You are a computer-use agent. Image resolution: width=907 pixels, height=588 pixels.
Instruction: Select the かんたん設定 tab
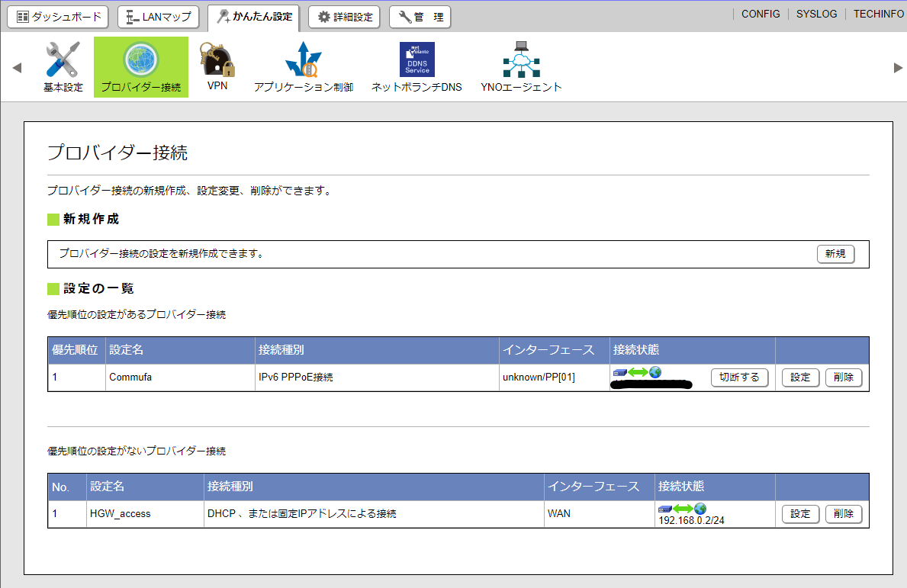[254, 17]
